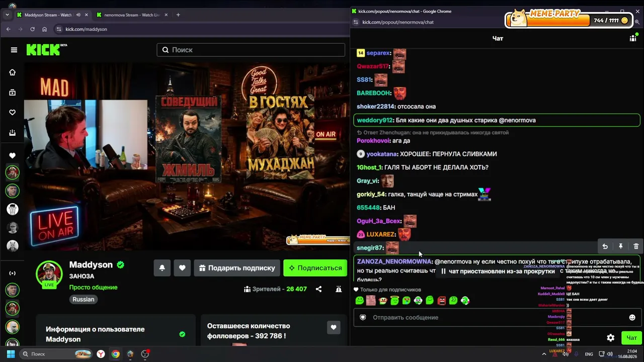This screenshot has width=644, height=362.
Task: Open a new browser tab
Action: (178, 15)
